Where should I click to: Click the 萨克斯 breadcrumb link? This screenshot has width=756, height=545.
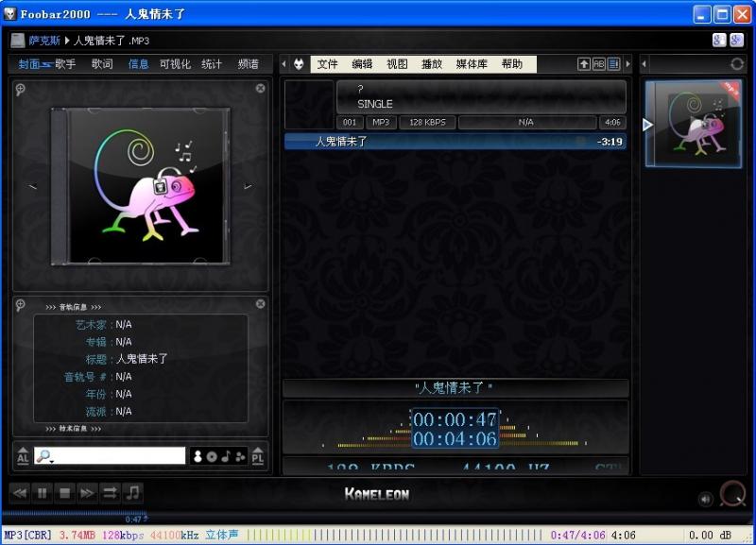[44, 41]
